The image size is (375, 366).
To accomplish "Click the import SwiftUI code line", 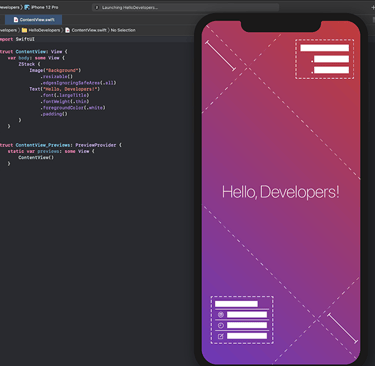I will [x=17, y=39].
